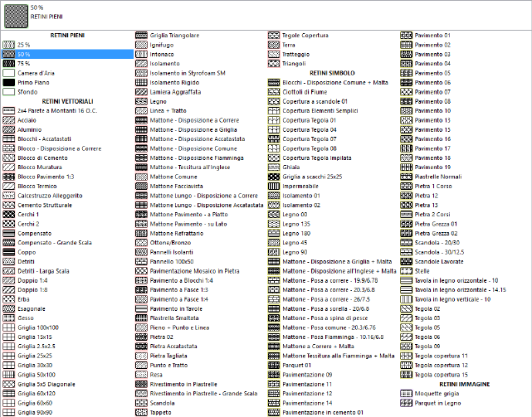Viewport: 532px width, 417px height.
Task: Pick the Tratteggio fill entry
Action: click(295, 54)
